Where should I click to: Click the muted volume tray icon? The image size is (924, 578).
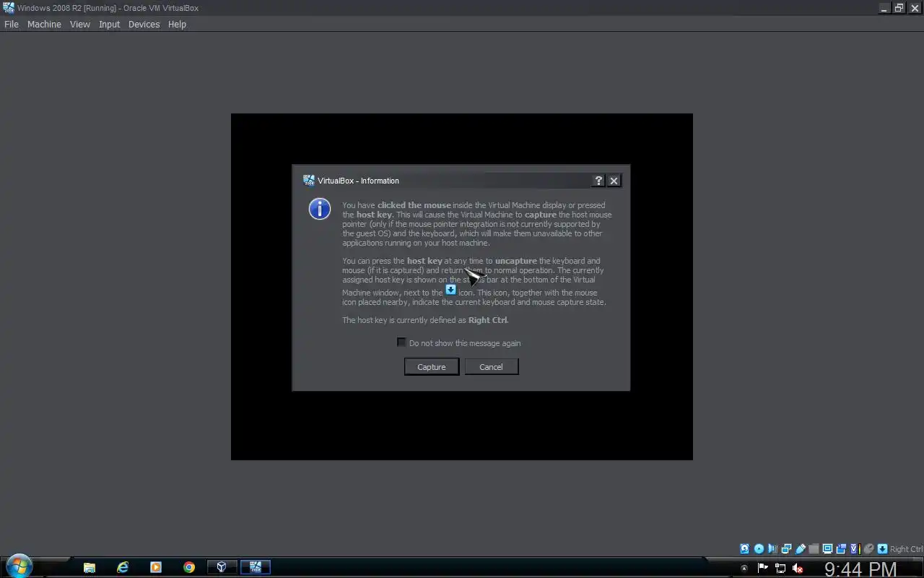coord(798,568)
